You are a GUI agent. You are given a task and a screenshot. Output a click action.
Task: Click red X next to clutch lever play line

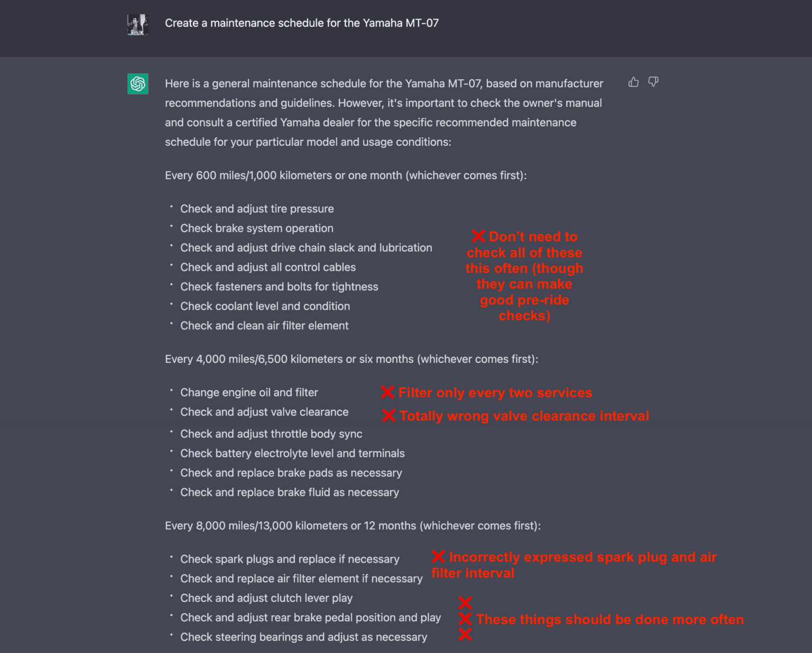[465, 602]
